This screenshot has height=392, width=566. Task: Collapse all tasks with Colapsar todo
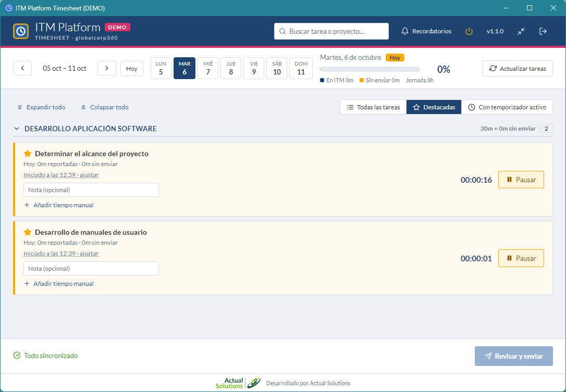tap(105, 107)
